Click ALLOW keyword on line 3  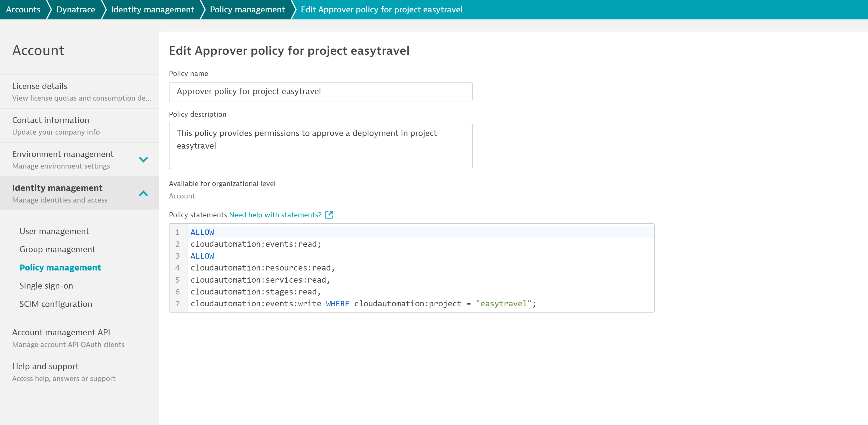pos(202,256)
